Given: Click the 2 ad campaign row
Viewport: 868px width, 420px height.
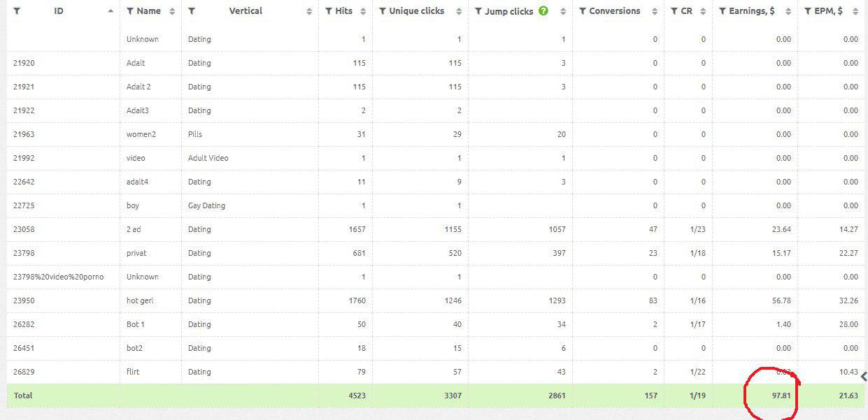Looking at the screenshot, I should [x=134, y=229].
